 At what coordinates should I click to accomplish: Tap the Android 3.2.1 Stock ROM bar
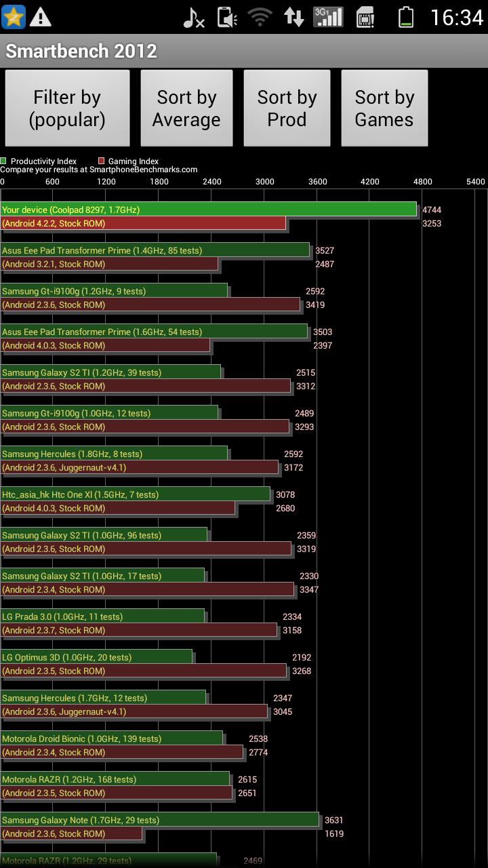[x=110, y=264]
